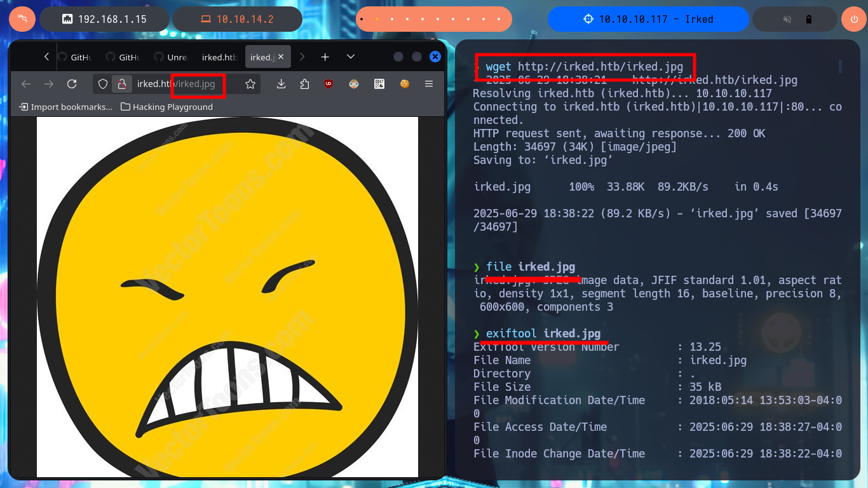
Task: Open the Firefox hamburger application menu
Action: 429,84
